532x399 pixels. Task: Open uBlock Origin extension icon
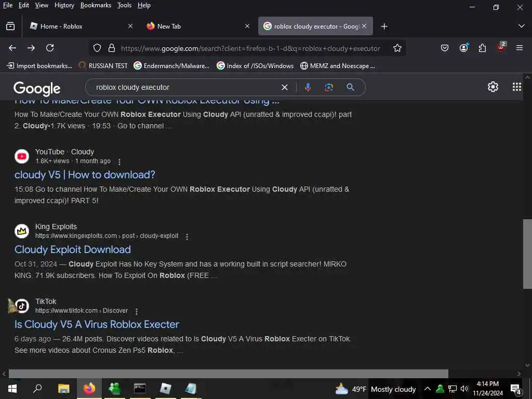pyautogui.click(x=501, y=47)
